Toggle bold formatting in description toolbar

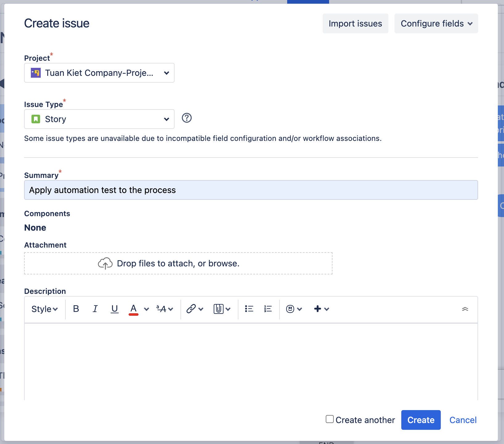76,309
